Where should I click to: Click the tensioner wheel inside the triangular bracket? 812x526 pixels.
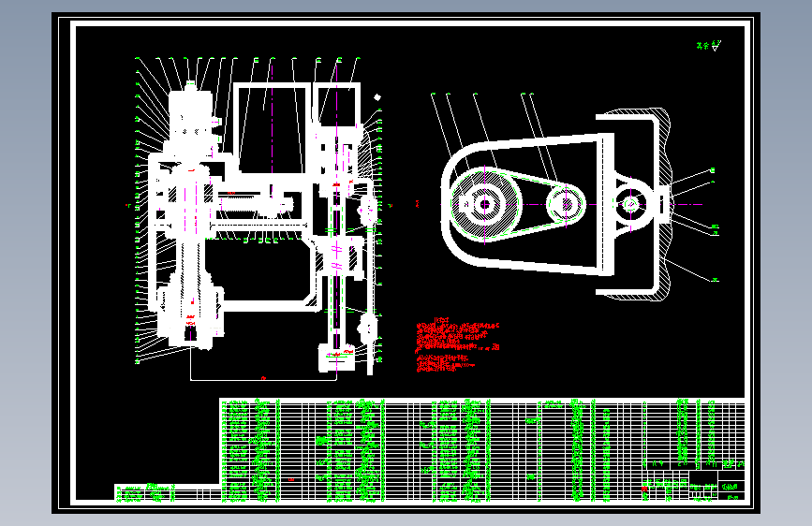coord(630,204)
